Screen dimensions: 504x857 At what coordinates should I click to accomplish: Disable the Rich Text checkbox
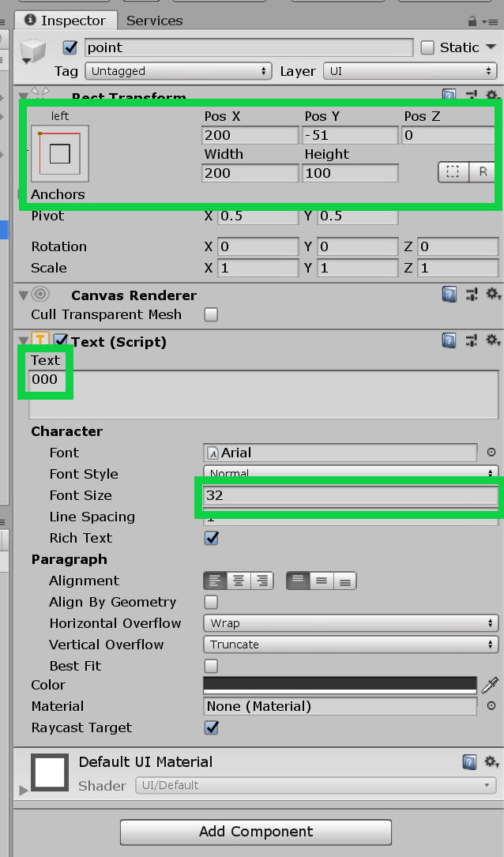212,538
